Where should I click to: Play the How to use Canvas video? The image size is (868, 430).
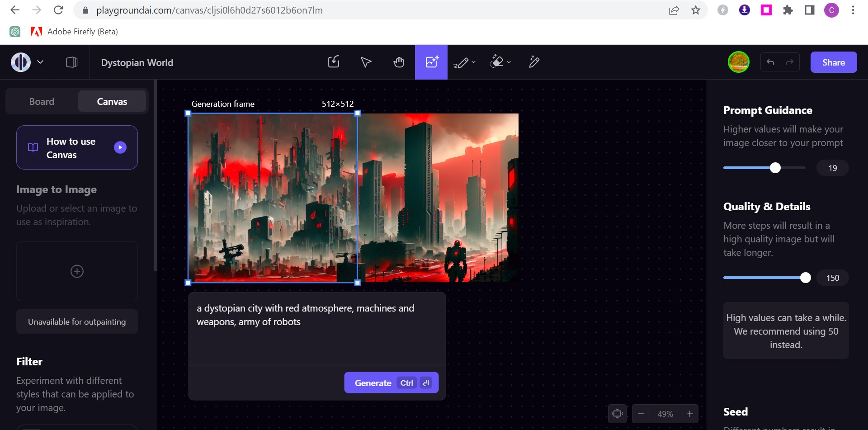(120, 147)
